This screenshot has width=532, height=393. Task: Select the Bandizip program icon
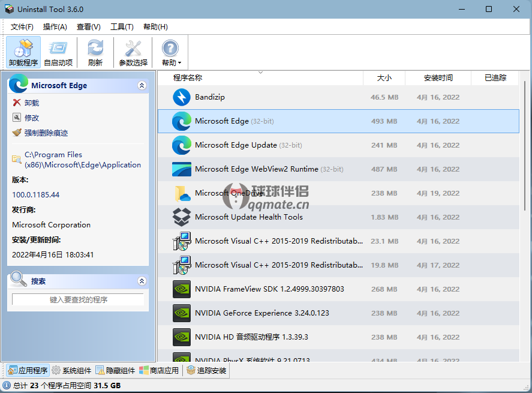click(182, 97)
